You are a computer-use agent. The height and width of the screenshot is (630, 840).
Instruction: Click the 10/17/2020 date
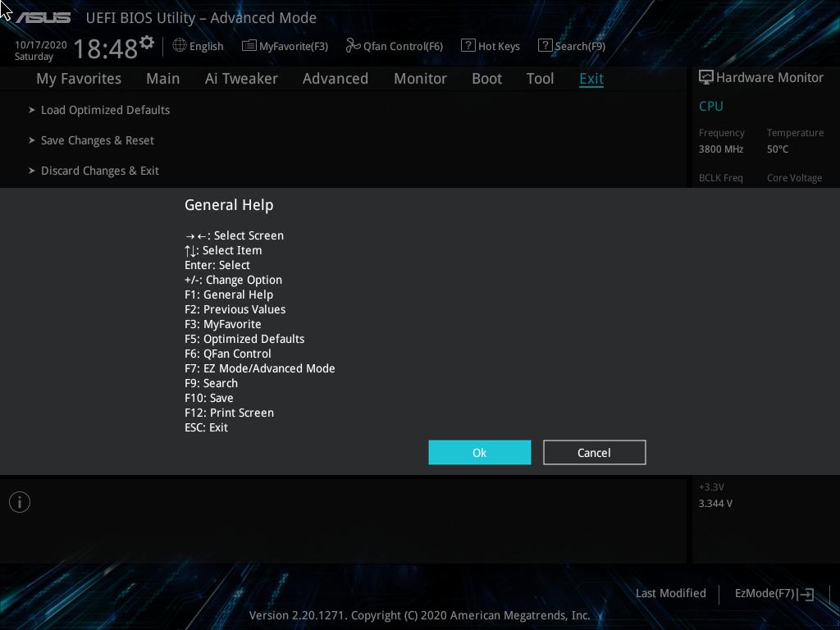click(41, 45)
